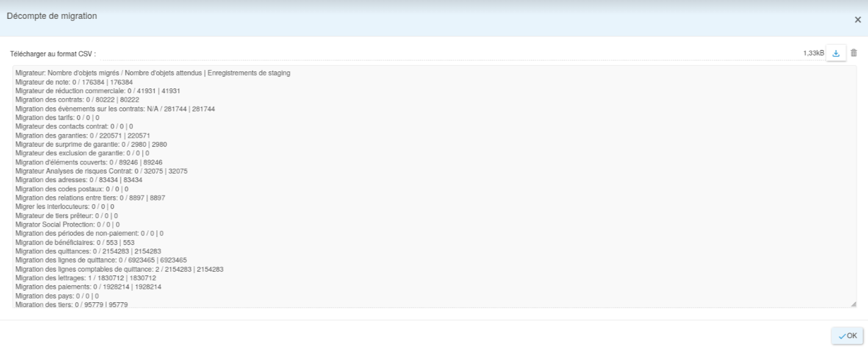Click the 'Migrator Social Protection' line
The image size is (868, 351).
coord(67,225)
